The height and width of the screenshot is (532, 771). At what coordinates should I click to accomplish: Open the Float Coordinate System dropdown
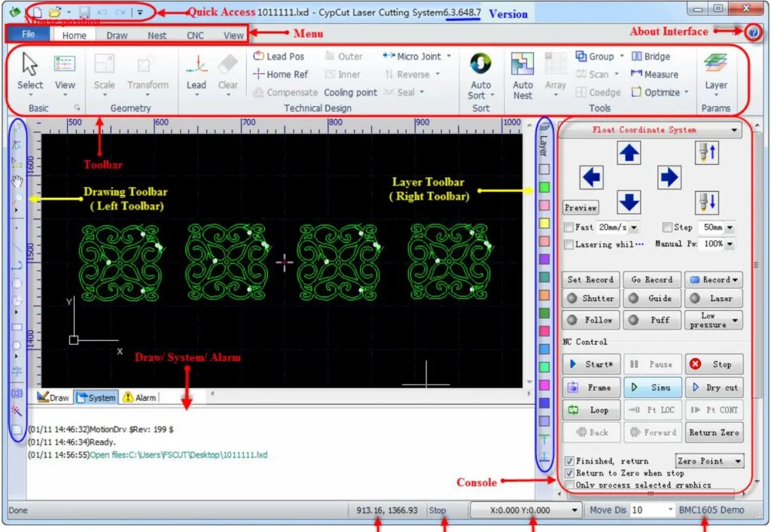click(734, 129)
